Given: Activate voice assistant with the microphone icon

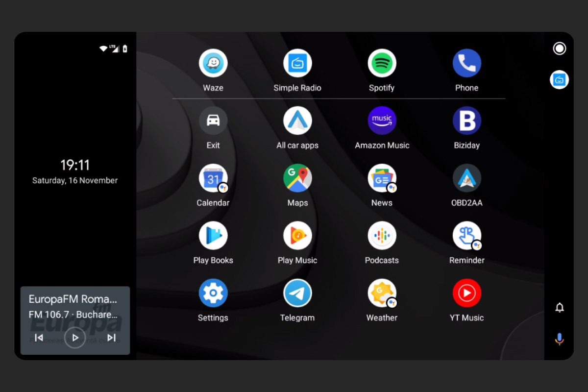Looking at the screenshot, I should point(559,338).
